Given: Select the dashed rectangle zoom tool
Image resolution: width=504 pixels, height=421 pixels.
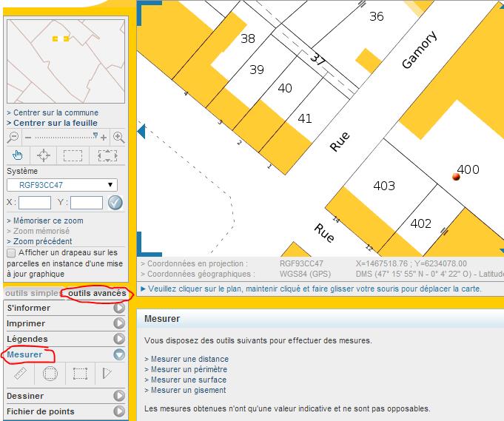Looking at the screenshot, I should 73,155.
